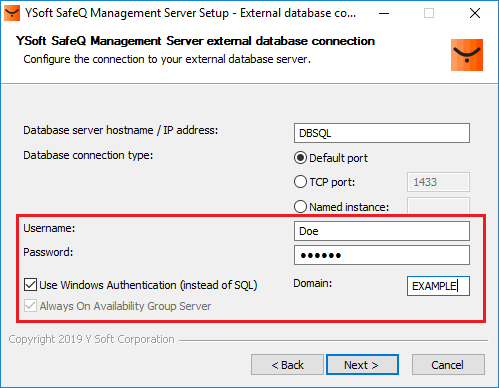
Task: Choose the Named instance radio option
Action: tap(300, 207)
